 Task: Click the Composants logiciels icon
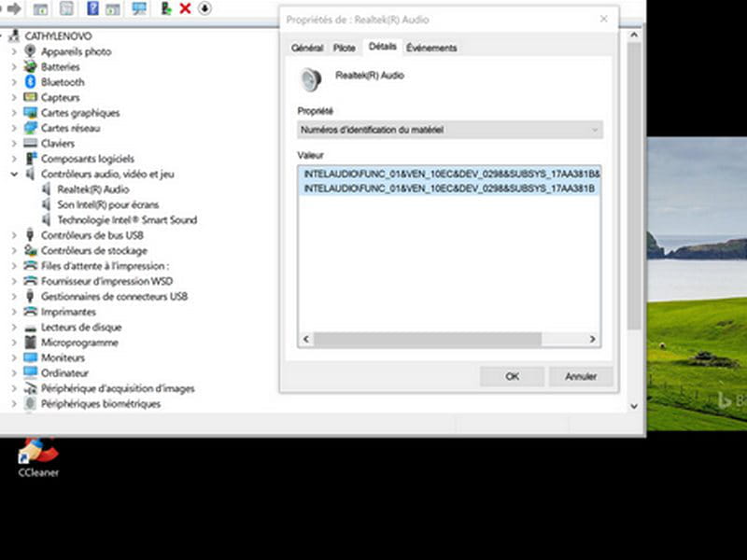point(31,158)
